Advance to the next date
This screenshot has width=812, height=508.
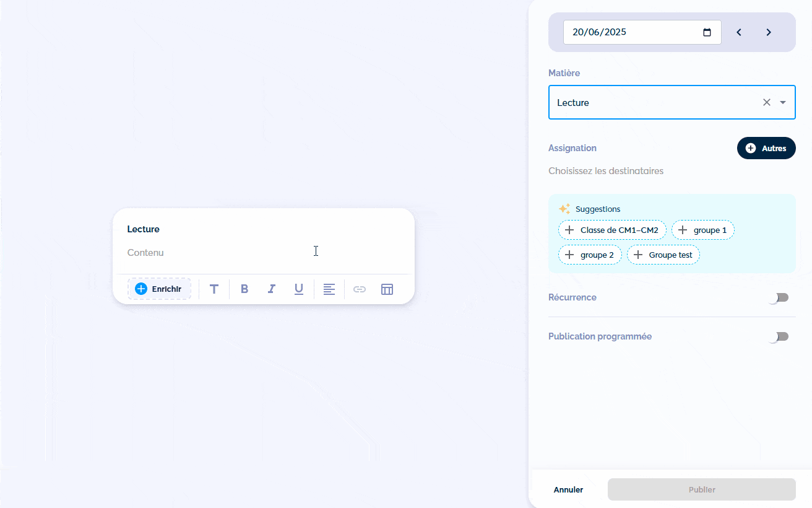(769, 32)
